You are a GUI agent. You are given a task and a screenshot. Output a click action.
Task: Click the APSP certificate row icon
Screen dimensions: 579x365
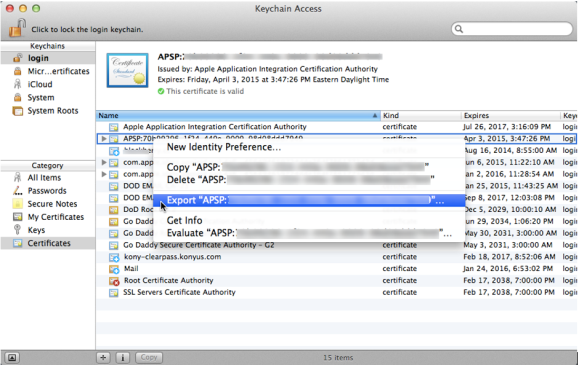point(114,139)
